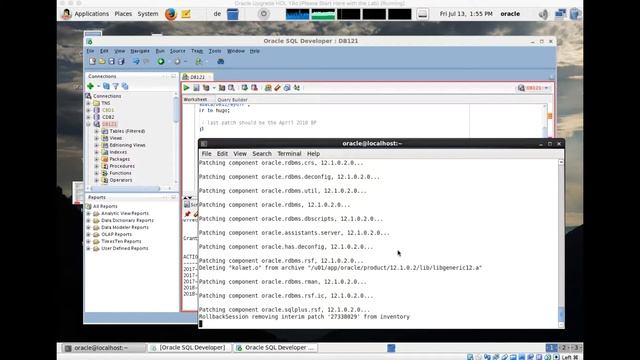This screenshot has height=360, width=640.
Task: Launch Firefox from the top panel
Action: coord(171,14)
